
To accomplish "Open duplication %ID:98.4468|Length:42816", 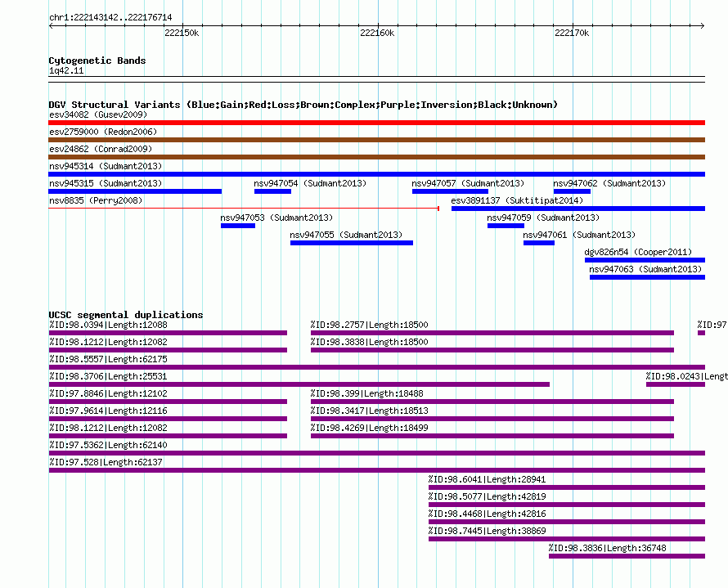I will tap(567, 522).
